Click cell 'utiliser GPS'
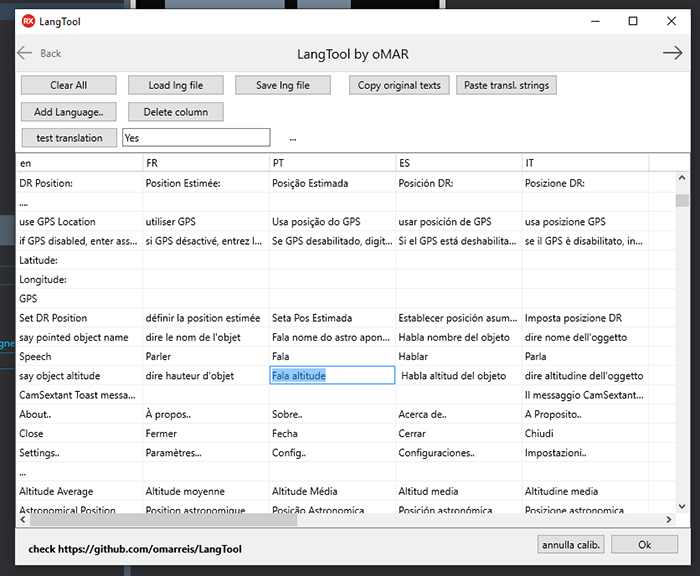 click(206, 221)
